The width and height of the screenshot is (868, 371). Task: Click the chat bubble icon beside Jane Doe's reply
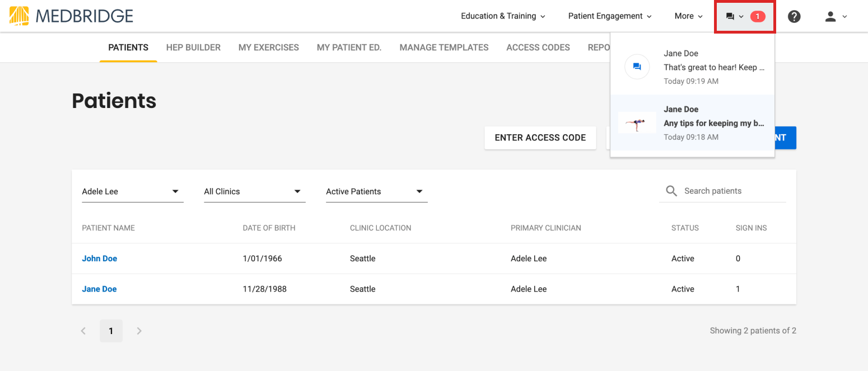[x=637, y=67]
